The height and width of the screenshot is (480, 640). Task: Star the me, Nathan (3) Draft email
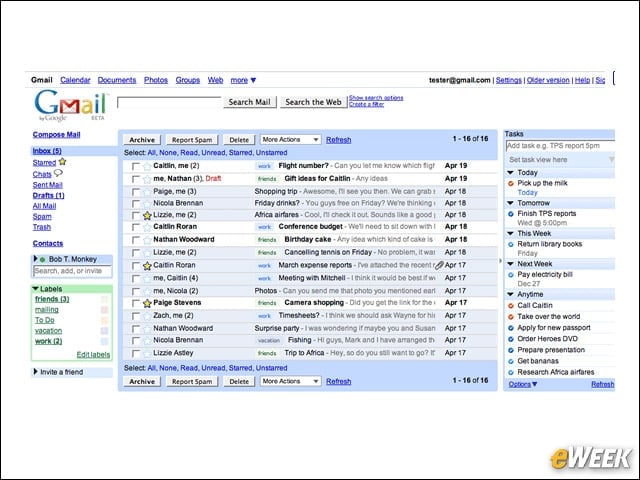click(x=147, y=179)
